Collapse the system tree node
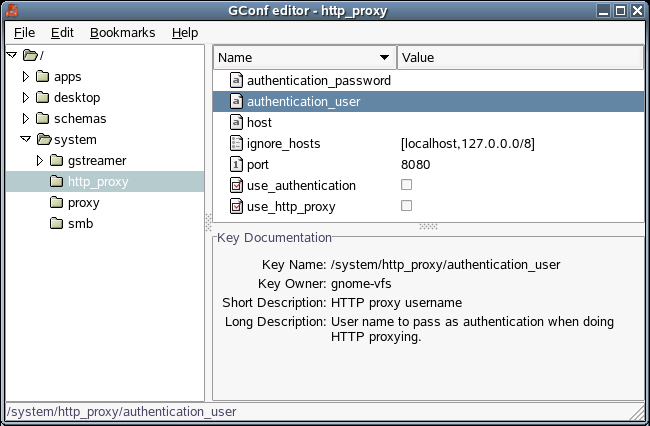 pyautogui.click(x=26, y=139)
